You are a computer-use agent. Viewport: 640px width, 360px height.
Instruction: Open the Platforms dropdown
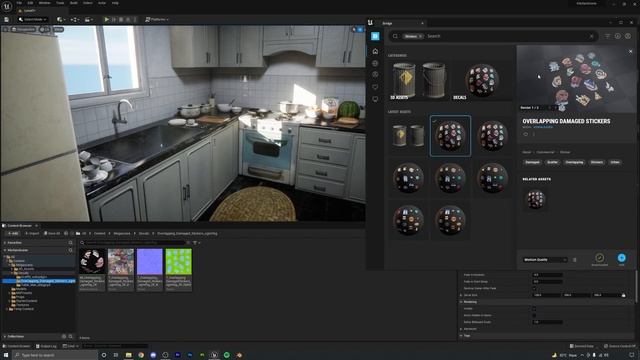pyautogui.click(x=157, y=19)
